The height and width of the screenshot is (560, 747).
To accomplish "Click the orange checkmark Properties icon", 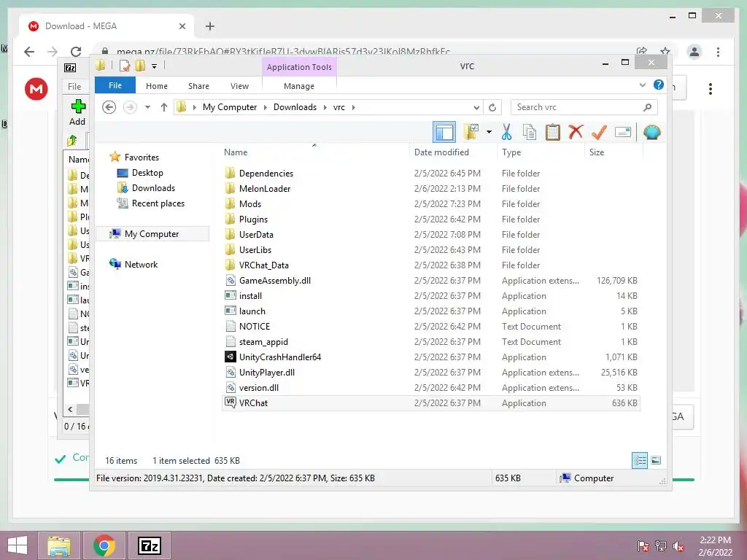I will [599, 132].
